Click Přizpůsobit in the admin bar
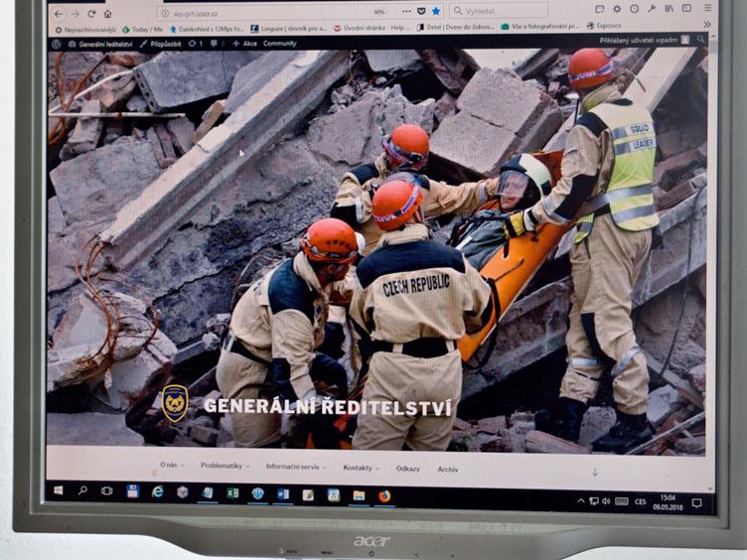This screenshot has height=560, width=747. [x=161, y=44]
